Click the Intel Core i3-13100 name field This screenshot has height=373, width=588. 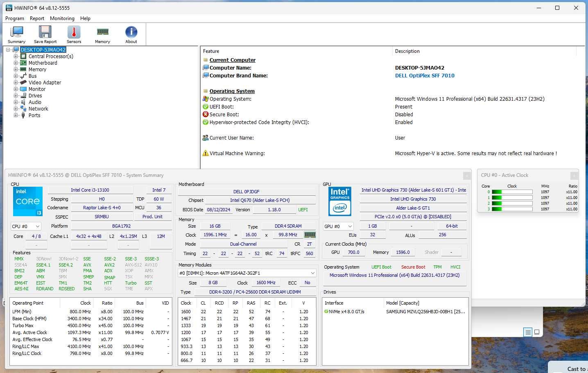click(90, 190)
